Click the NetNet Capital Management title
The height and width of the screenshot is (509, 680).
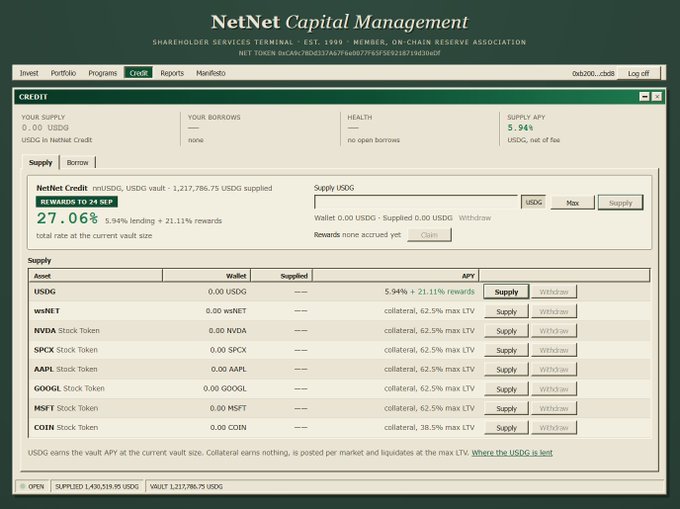point(340,23)
